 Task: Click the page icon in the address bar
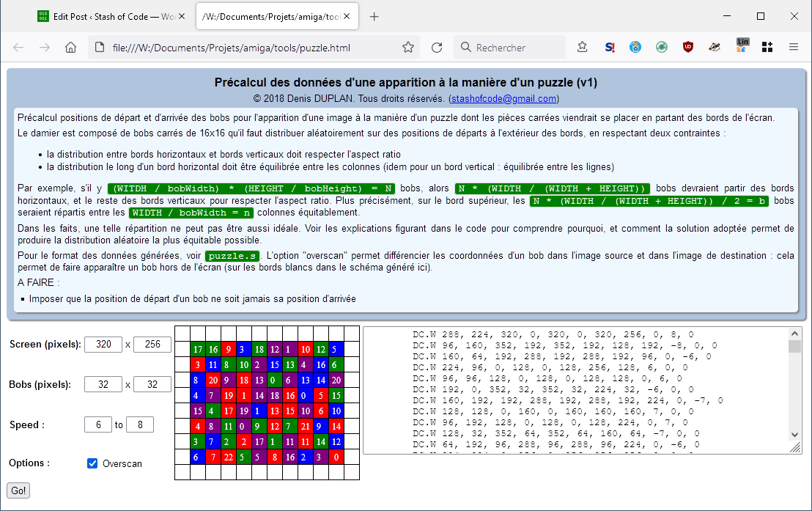[x=100, y=48]
